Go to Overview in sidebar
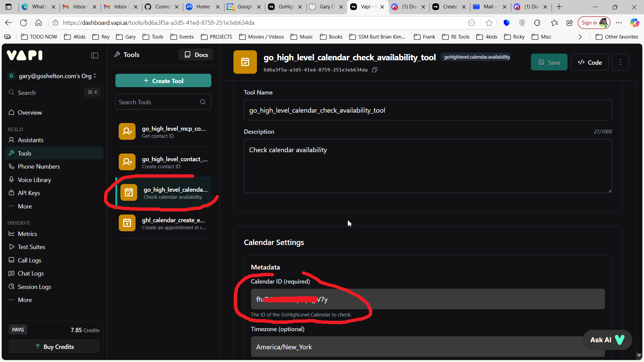Screen dimensions: 644x362 point(54,113)
